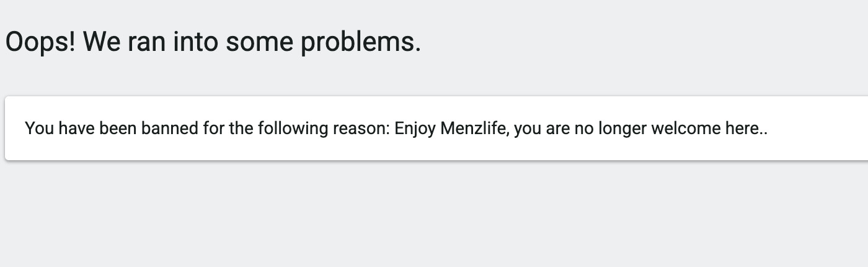This screenshot has height=267, width=868.
Task: Click the trailing "here.." text
Action: (746, 129)
